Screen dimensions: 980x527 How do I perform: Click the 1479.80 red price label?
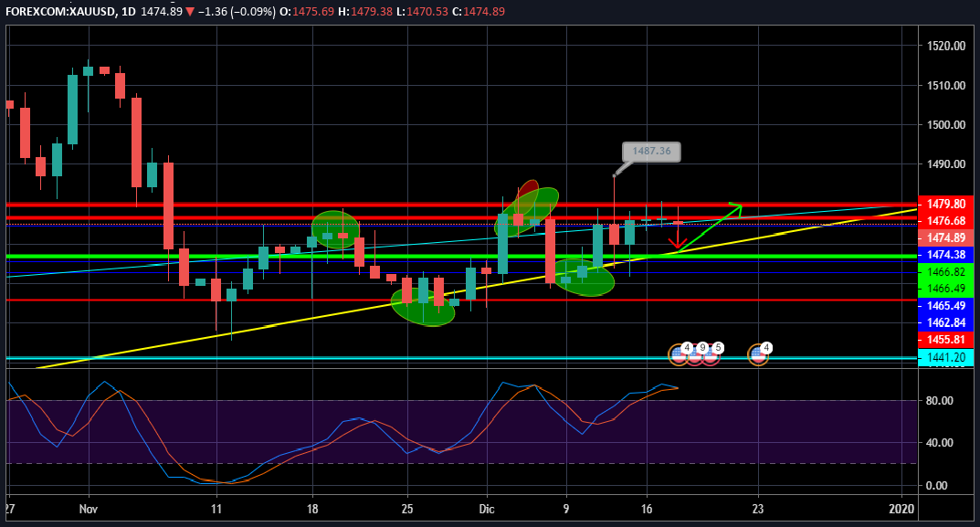(946, 204)
